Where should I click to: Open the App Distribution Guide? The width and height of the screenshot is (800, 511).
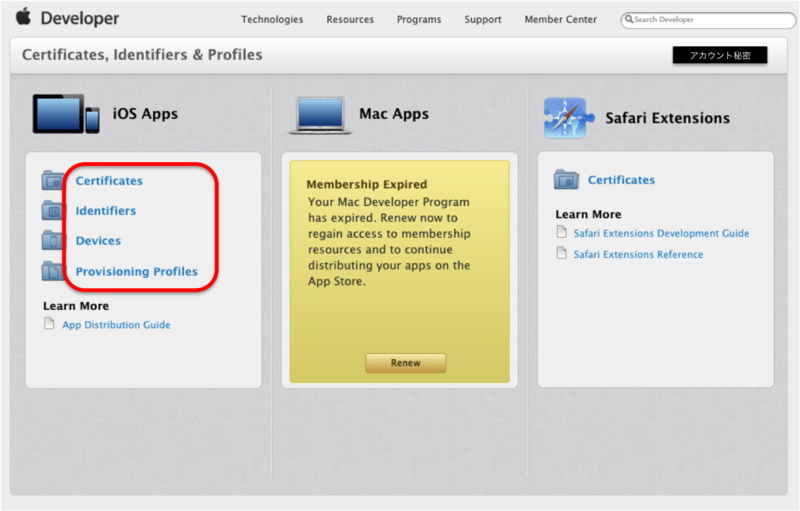(x=116, y=325)
